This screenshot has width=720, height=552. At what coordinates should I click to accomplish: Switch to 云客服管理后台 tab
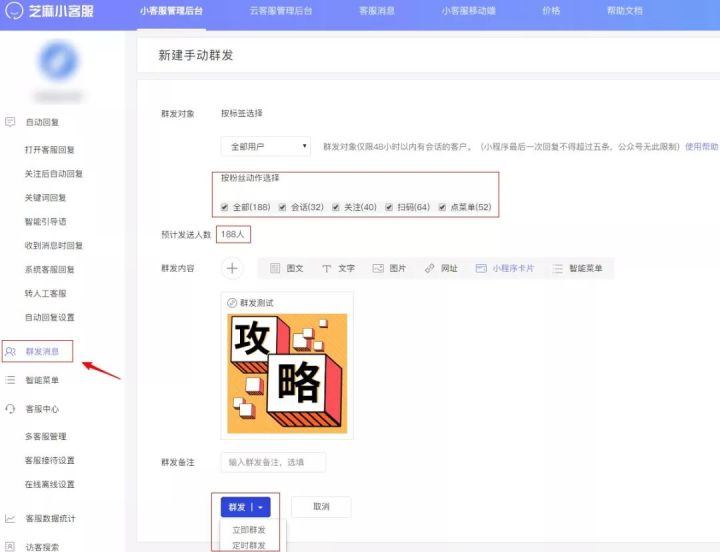tap(281, 11)
